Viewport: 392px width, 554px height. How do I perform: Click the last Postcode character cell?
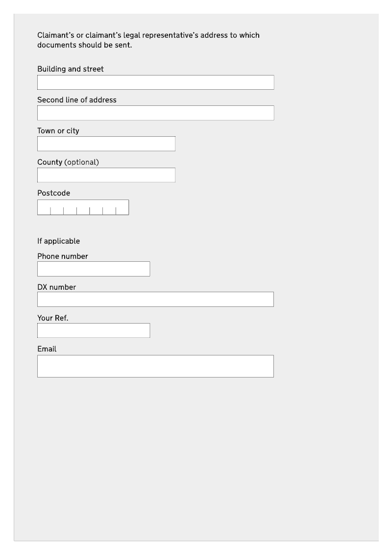click(x=122, y=207)
